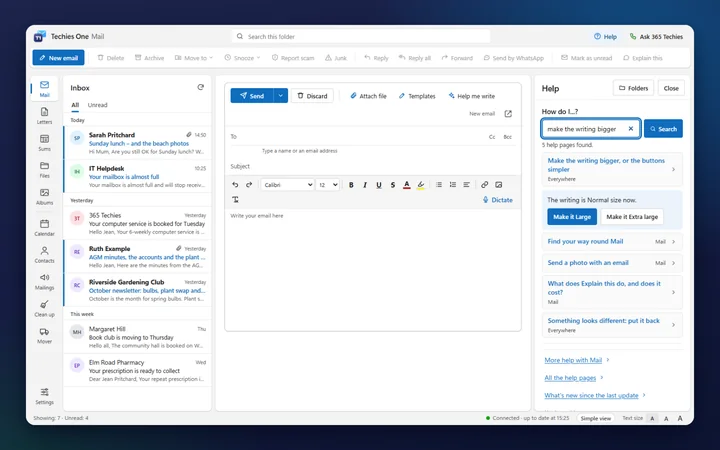
Task: Switch to the All tab in Inbox
Action: (75, 105)
